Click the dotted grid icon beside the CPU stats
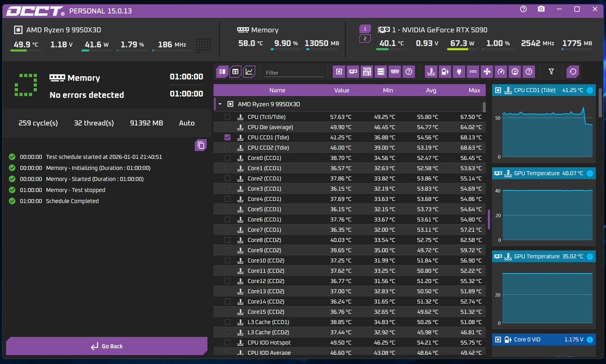The image size is (606, 364). click(204, 45)
